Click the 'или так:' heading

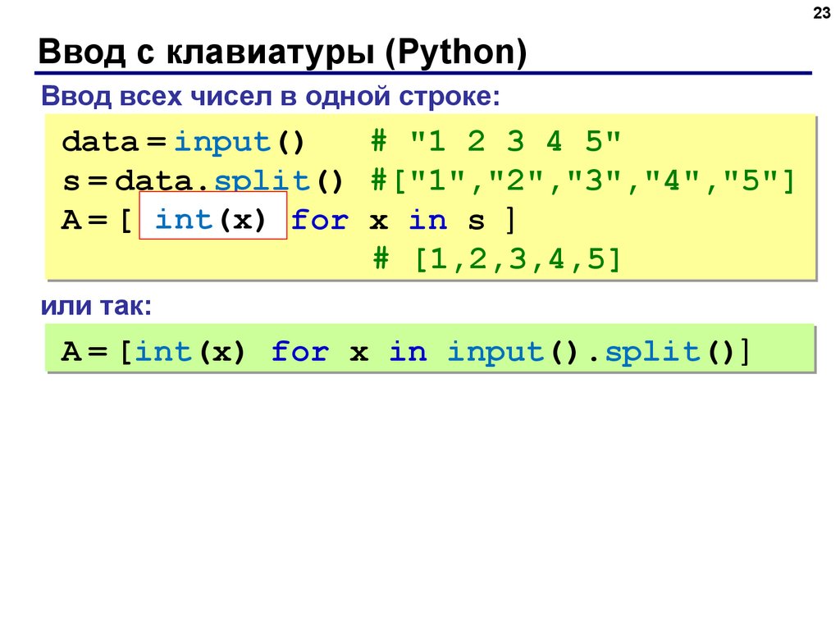pos(97,306)
